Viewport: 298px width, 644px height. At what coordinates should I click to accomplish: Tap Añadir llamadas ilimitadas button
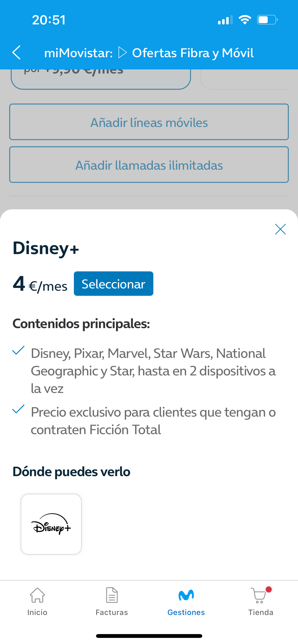point(149,165)
